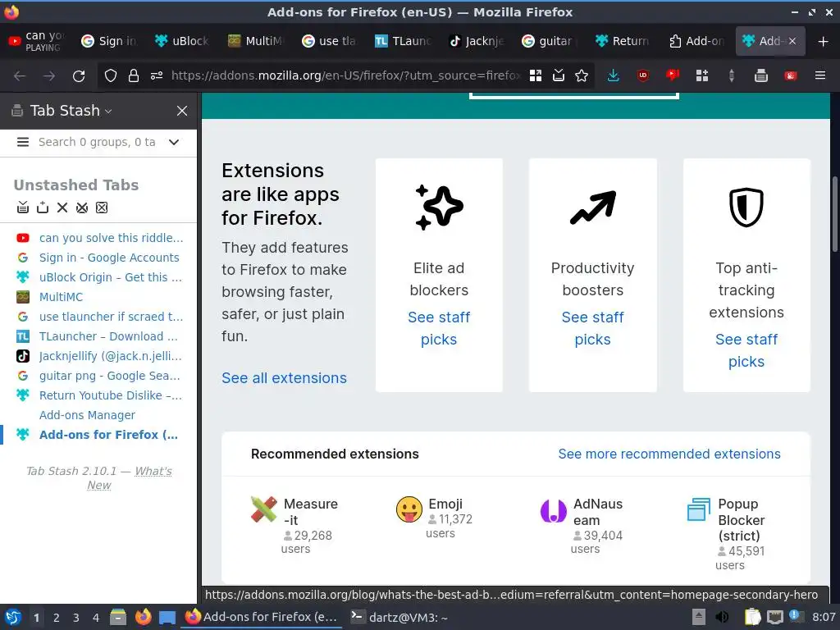Switch to the MultiMC browser tab
The width and height of the screenshot is (840, 630).
[x=255, y=41]
